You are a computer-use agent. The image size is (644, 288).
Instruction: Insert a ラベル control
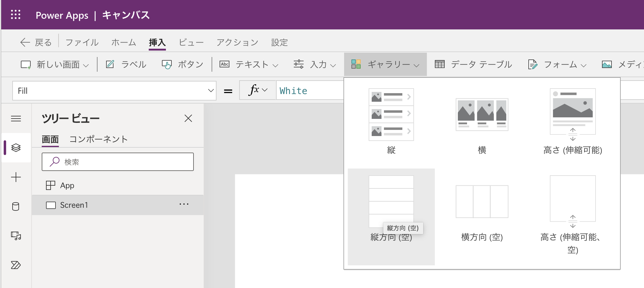[126, 64]
